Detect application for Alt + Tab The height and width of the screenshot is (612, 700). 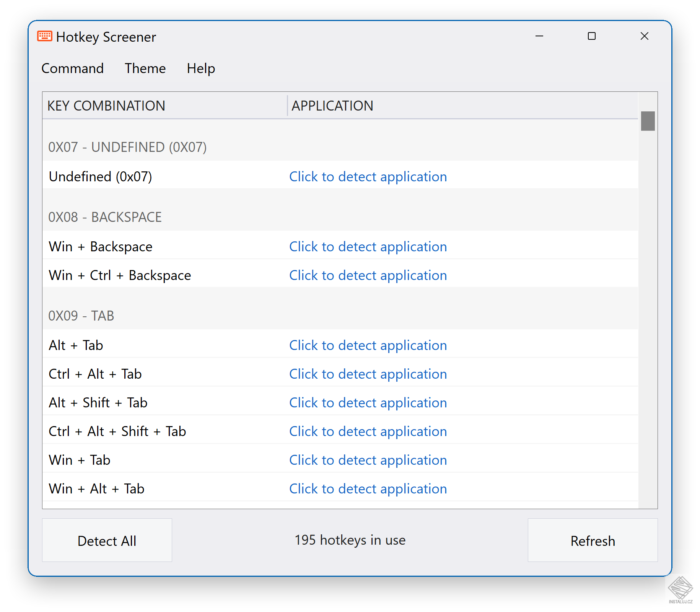click(x=368, y=345)
